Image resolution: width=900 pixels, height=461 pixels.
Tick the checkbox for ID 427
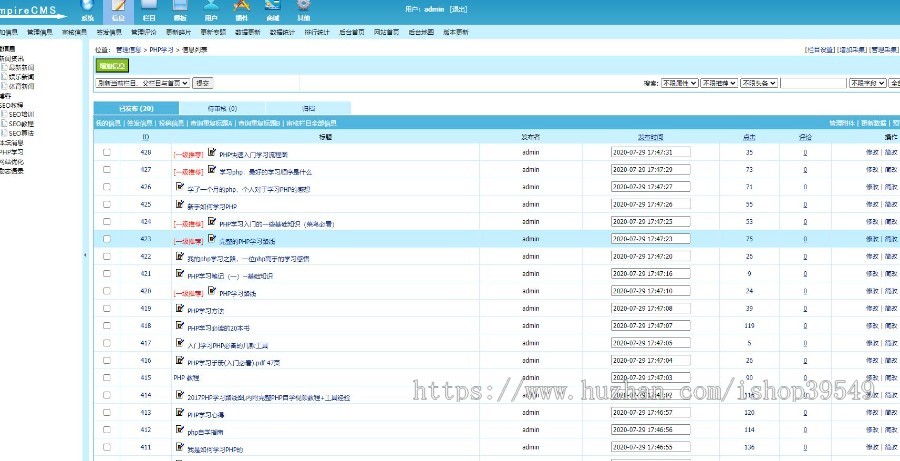[x=107, y=169]
